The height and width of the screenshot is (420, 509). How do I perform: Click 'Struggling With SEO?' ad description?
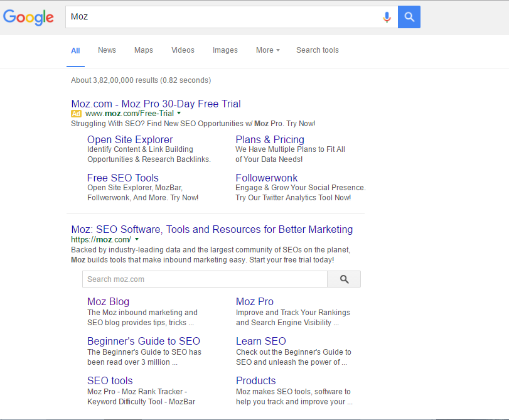coord(193,124)
